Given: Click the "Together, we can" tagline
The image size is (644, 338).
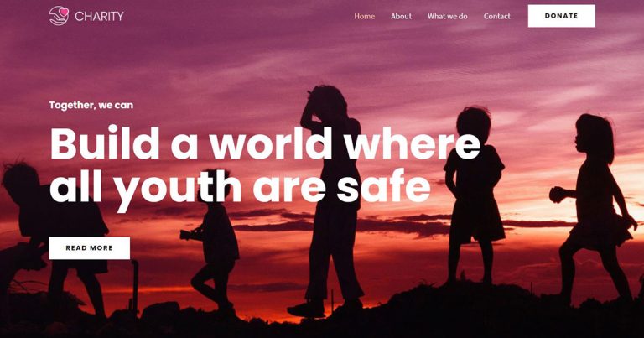Looking at the screenshot, I should [x=91, y=105].
